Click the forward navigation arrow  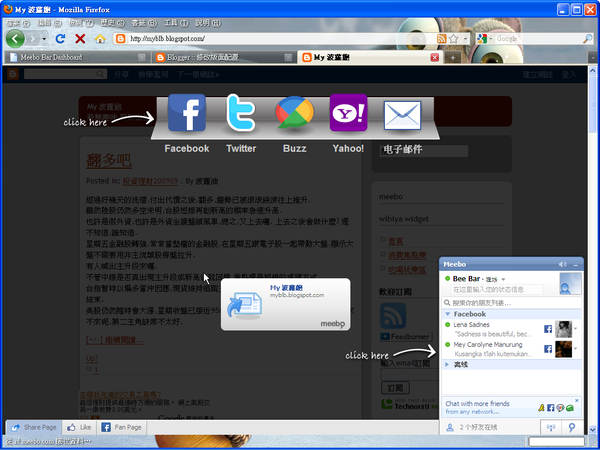tap(33, 39)
